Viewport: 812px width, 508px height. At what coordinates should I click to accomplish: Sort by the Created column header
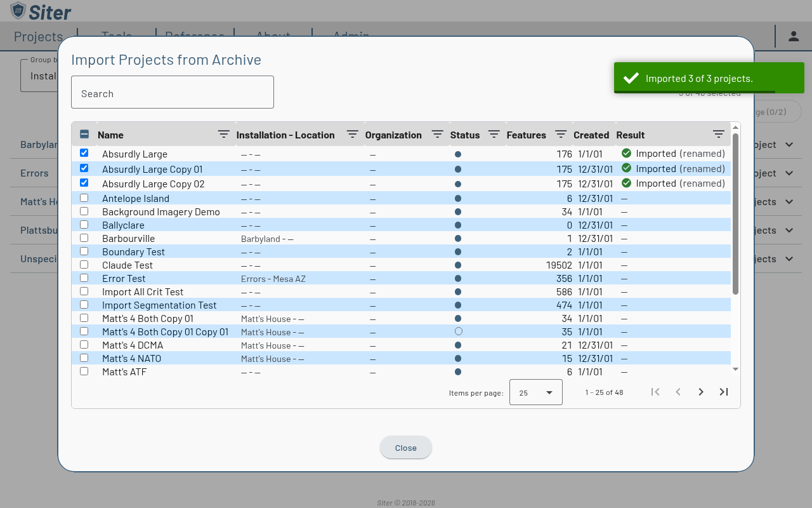(591, 135)
